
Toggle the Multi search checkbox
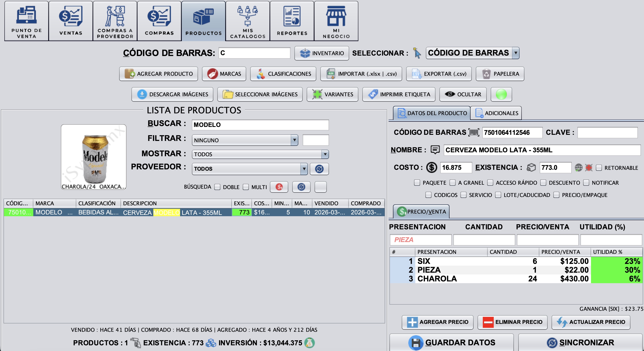point(246,187)
